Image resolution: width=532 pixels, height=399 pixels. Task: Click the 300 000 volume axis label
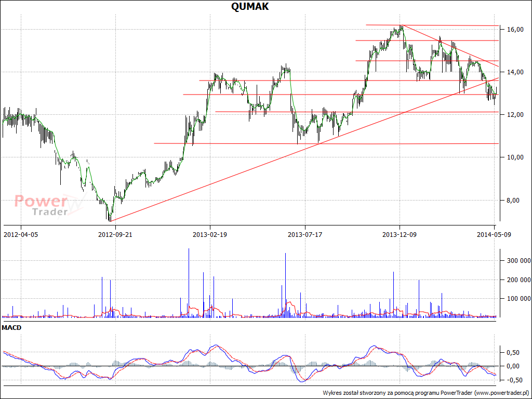point(519,261)
